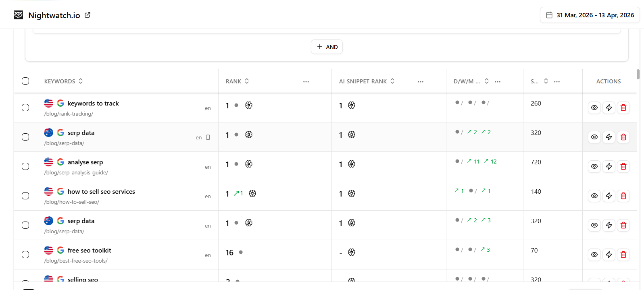Click Google icon next to free seo toolkit
Image resolution: width=644 pixels, height=290 pixels.
(x=60, y=250)
